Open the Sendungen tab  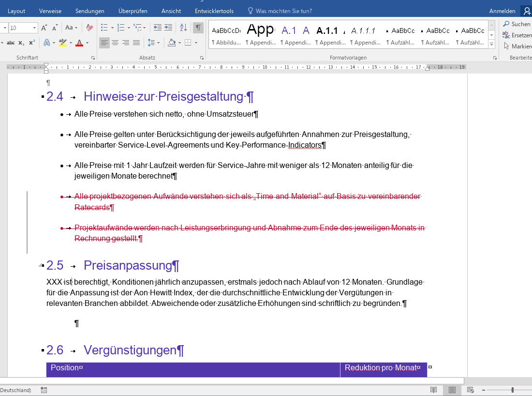90,11
